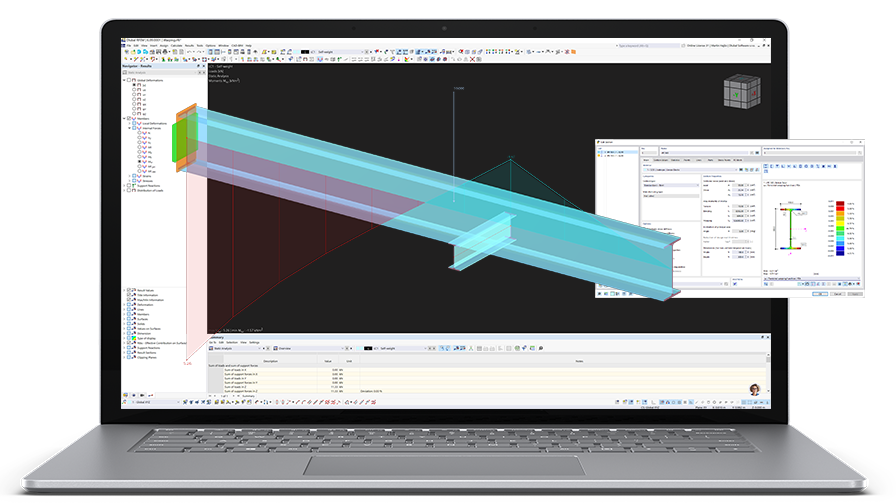Select the Navigator views camera tab icon

point(142,395)
